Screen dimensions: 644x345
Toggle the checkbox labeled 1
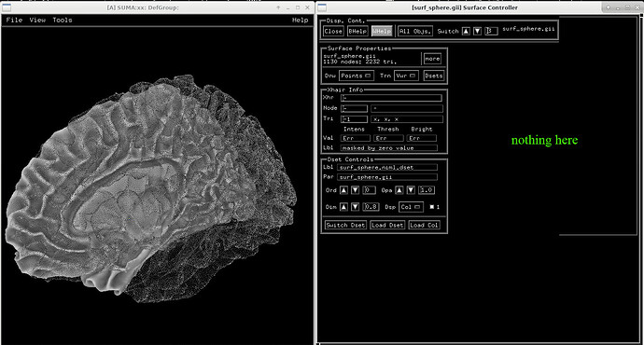click(x=431, y=207)
